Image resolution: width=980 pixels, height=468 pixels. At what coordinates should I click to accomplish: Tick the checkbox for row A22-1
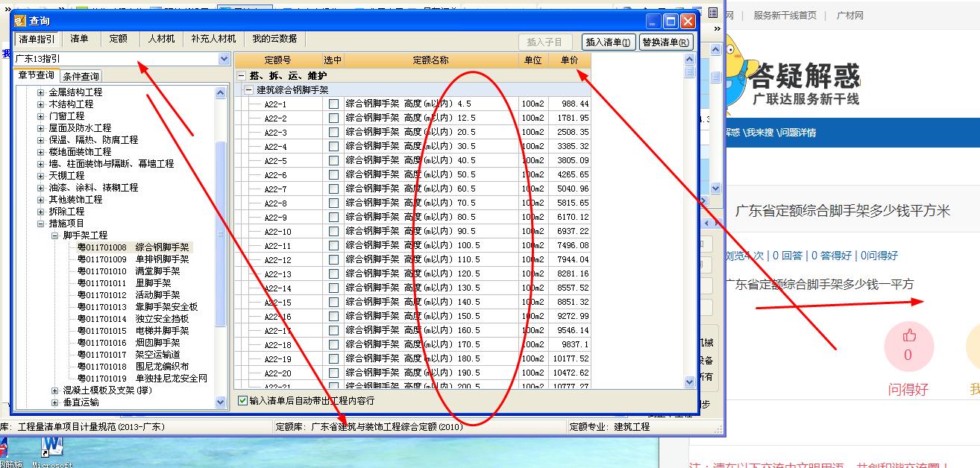click(333, 104)
